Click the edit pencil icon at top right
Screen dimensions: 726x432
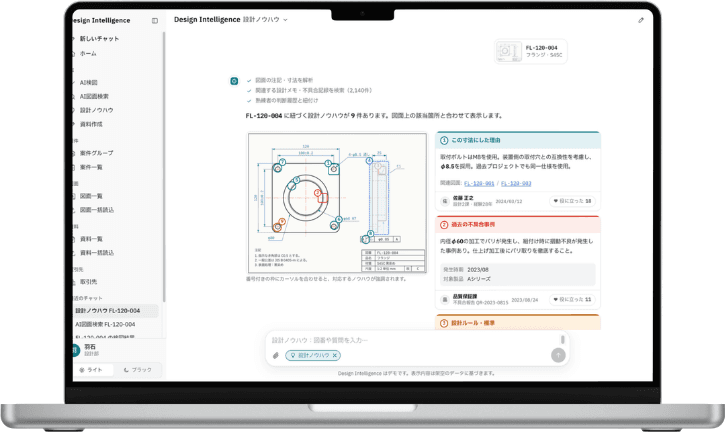point(641,20)
